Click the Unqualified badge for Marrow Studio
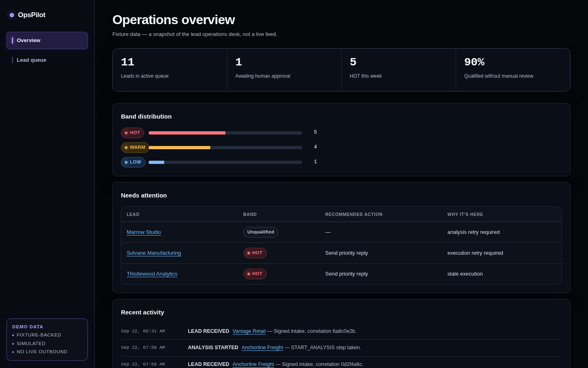 tap(261, 232)
